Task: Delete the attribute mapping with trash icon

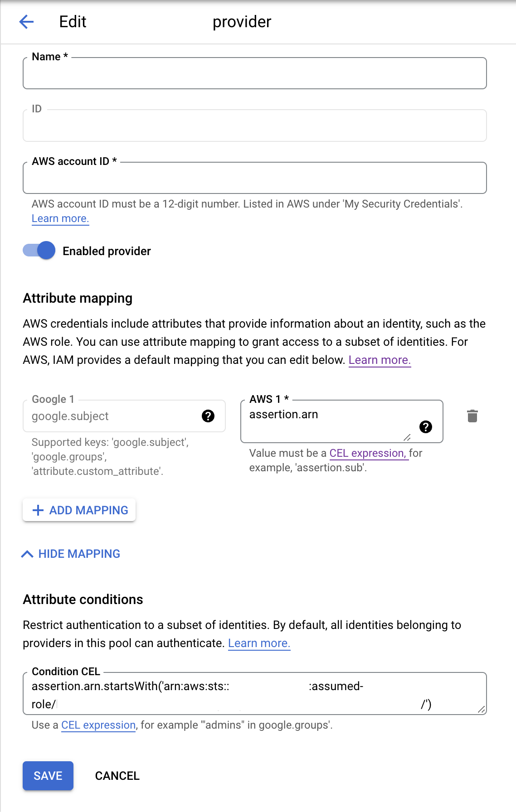Action: pyautogui.click(x=472, y=416)
